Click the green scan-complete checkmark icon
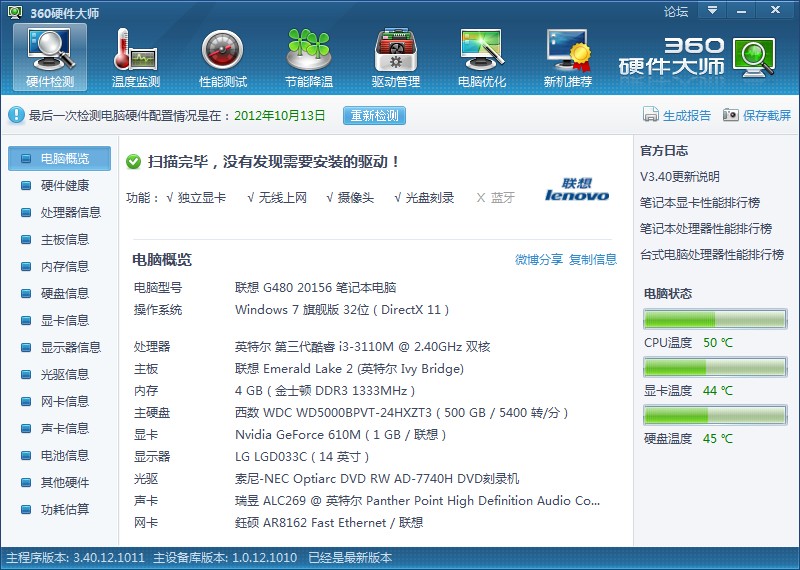Viewport: 800px width, 570px height. coord(133,162)
